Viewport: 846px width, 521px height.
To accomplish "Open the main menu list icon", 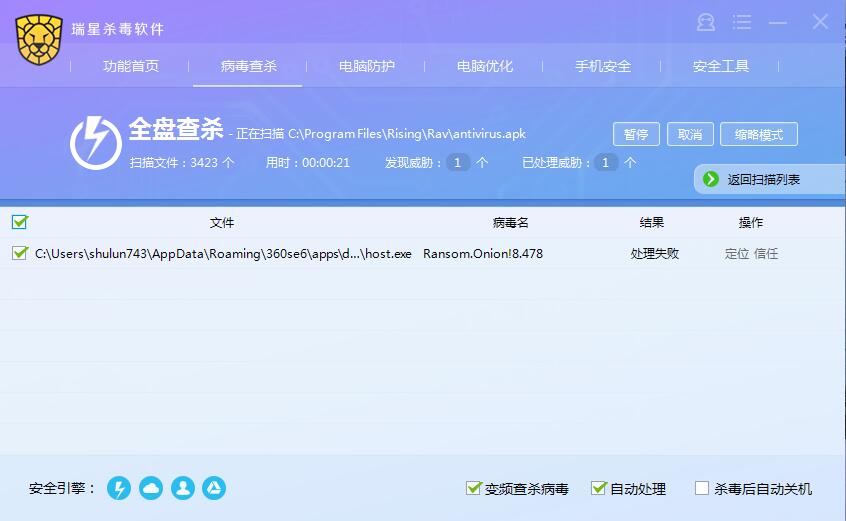I will 741,22.
